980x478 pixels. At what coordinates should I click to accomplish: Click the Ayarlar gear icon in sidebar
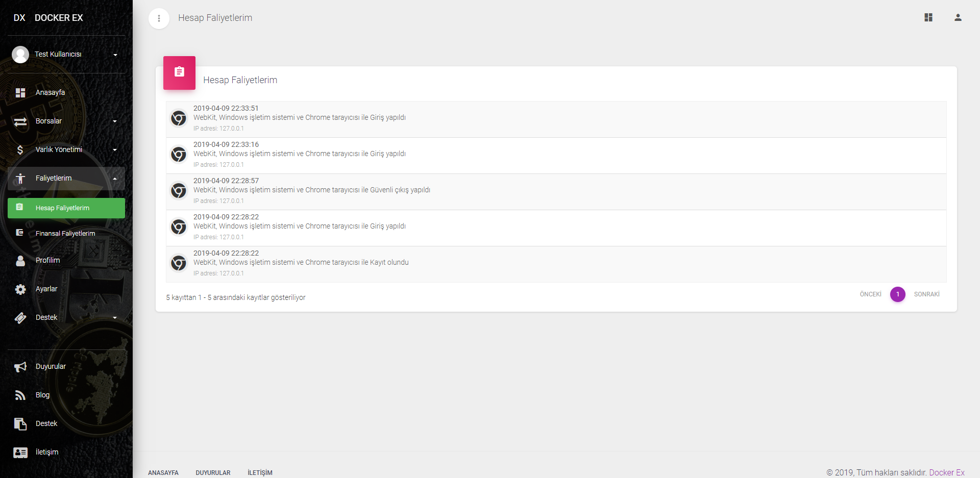tap(20, 289)
